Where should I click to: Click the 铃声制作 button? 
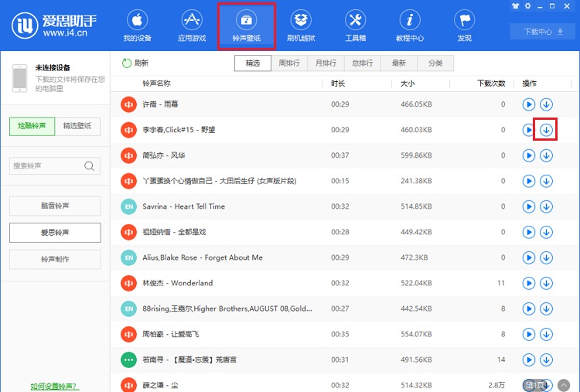pyautogui.click(x=55, y=259)
